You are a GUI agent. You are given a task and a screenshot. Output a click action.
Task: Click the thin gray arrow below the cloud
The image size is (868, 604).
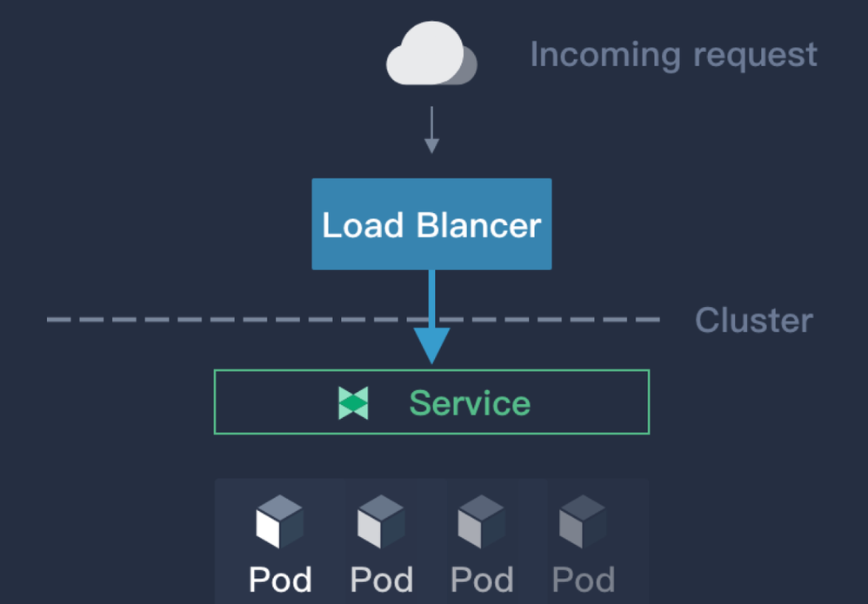[431, 130]
